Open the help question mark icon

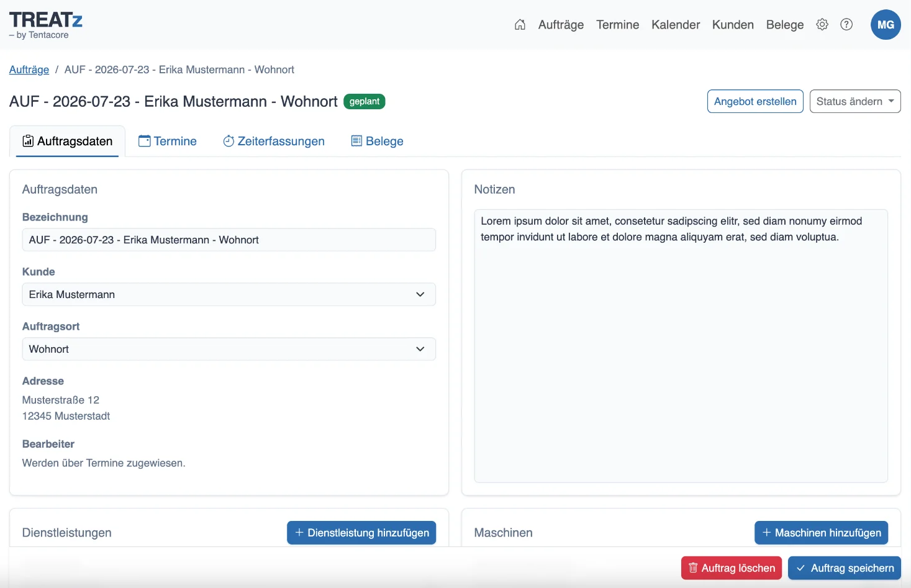tap(846, 25)
